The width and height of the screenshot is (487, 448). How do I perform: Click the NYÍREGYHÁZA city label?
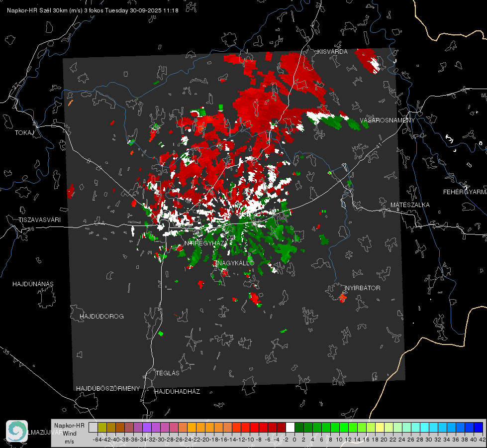point(206,243)
